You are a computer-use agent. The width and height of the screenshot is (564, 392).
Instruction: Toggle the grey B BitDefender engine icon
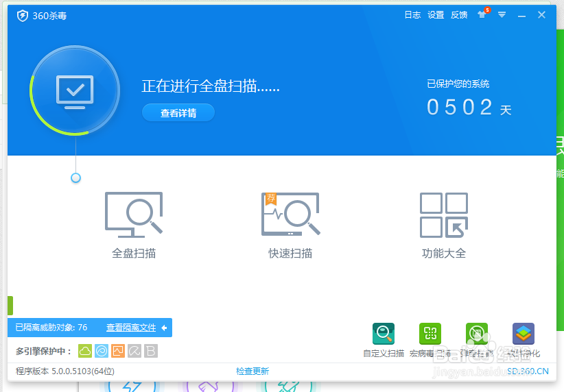151,351
